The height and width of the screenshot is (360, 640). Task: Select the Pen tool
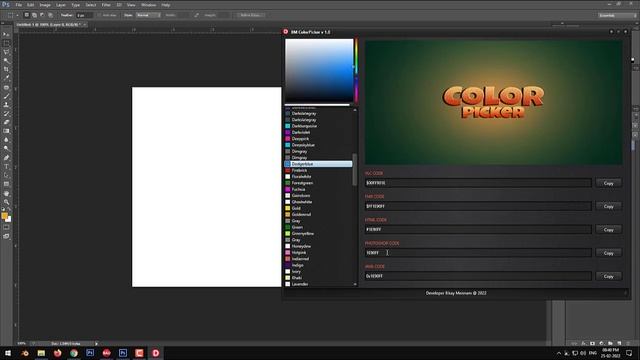pos(6,158)
